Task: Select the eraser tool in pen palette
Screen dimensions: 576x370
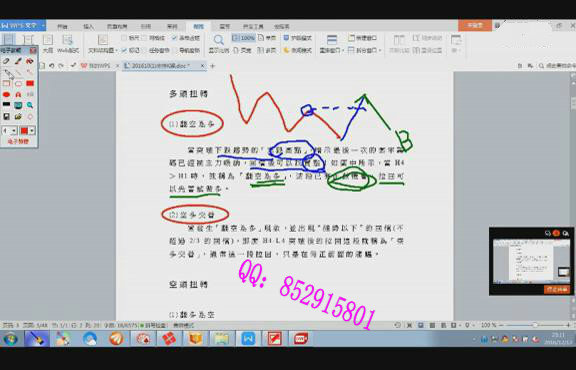Action: tap(6, 61)
